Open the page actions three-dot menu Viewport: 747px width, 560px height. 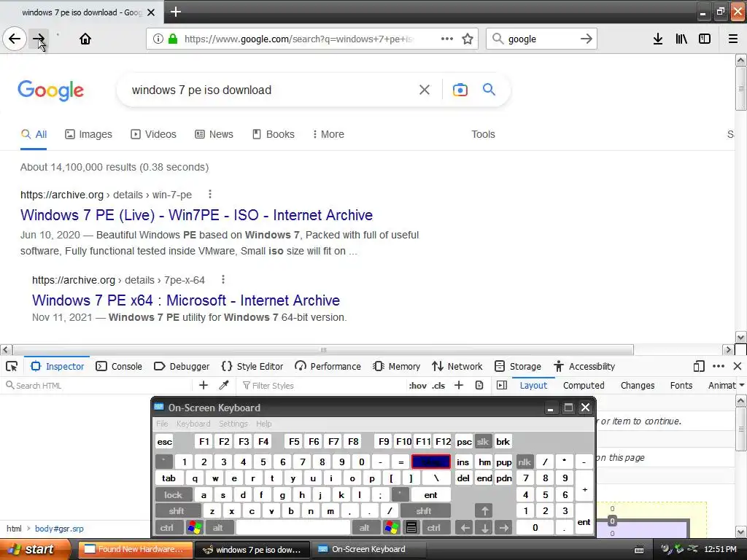pos(447,39)
